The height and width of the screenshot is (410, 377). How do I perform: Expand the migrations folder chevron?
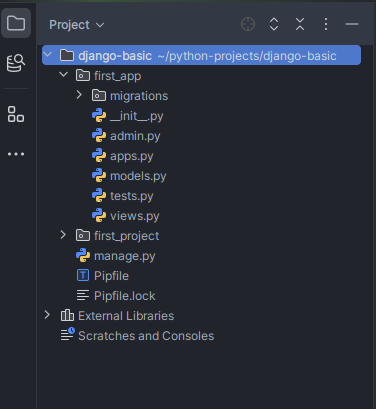[x=79, y=95]
